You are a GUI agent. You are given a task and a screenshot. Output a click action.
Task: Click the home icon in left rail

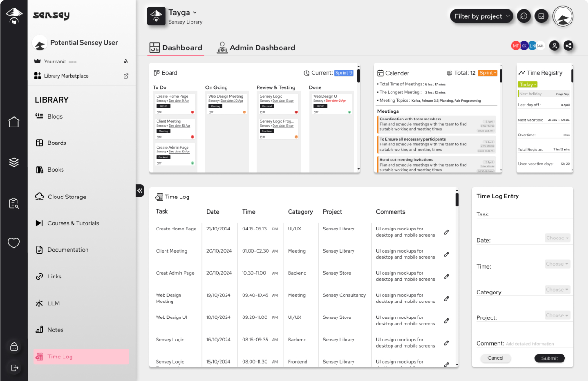click(14, 122)
